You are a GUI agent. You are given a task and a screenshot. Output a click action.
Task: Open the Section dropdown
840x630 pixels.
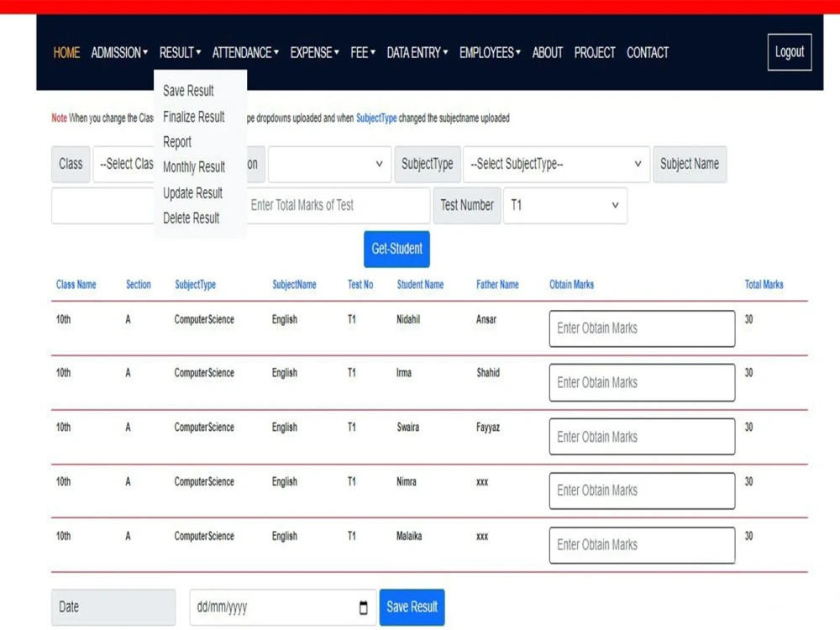(329, 164)
